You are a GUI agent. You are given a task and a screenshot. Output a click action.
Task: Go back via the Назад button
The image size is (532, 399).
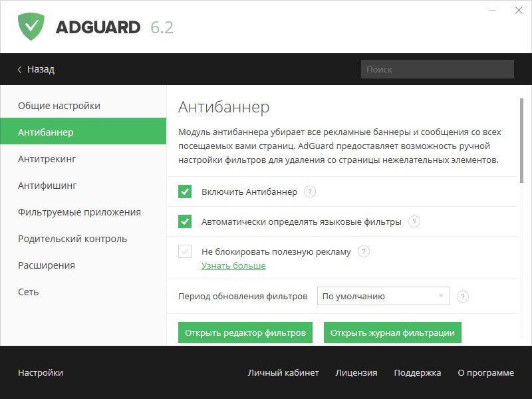click(36, 69)
